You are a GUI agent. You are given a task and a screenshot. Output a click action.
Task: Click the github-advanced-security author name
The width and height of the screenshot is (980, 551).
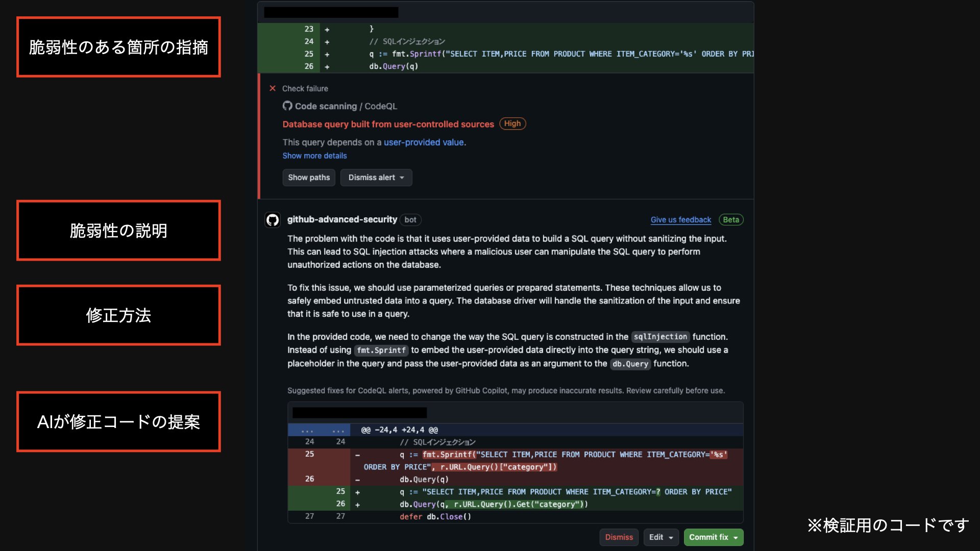coord(342,219)
